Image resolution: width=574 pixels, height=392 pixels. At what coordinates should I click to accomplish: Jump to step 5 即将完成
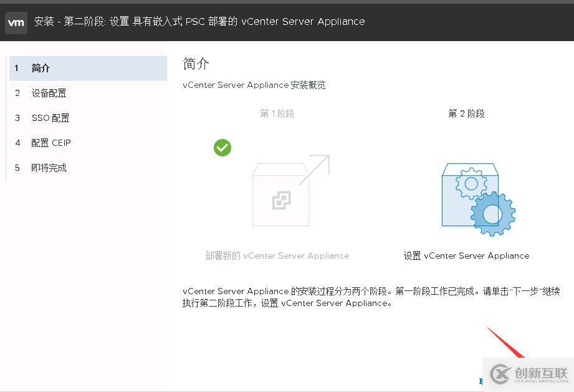pos(49,168)
